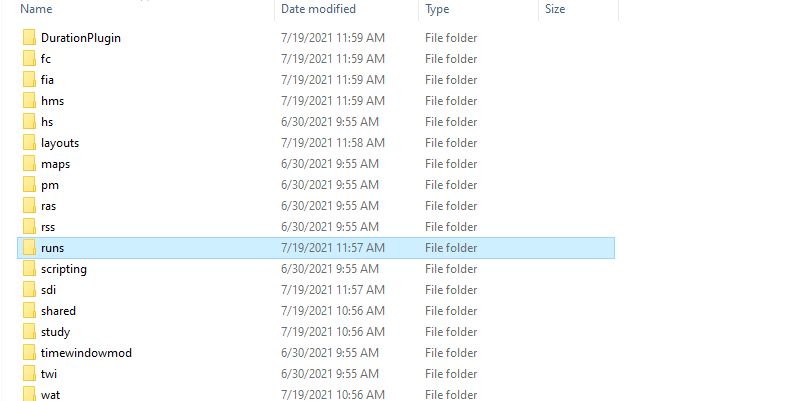This screenshot has width=786, height=401.
Task: Click the scripting folder icon
Action: [x=29, y=269]
